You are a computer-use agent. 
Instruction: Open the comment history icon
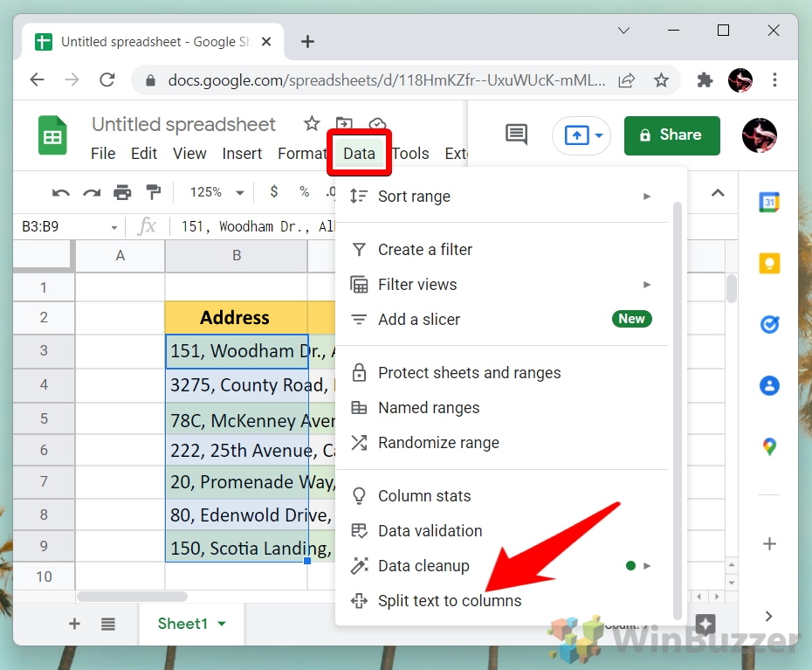[516, 135]
